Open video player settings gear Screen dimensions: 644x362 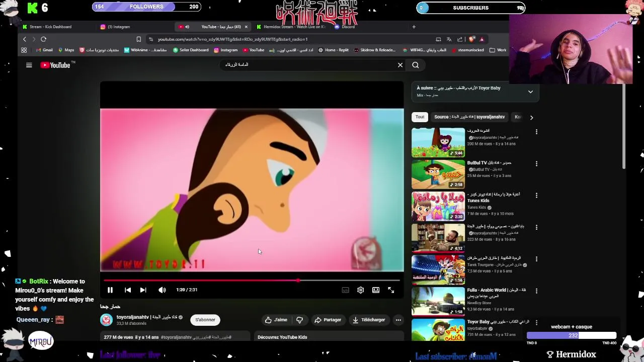tap(360, 290)
